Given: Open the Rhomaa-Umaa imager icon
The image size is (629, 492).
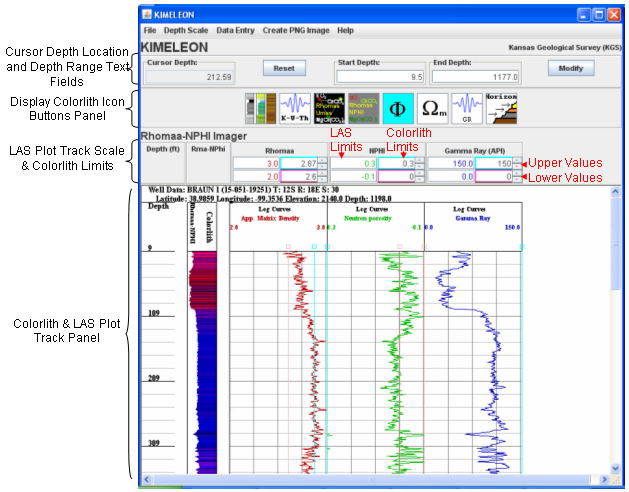Looking at the screenshot, I should (x=329, y=108).
